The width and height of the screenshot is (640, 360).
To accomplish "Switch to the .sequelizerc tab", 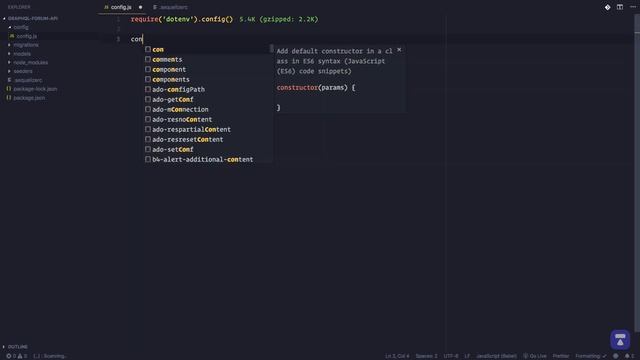I will (170, 7).
